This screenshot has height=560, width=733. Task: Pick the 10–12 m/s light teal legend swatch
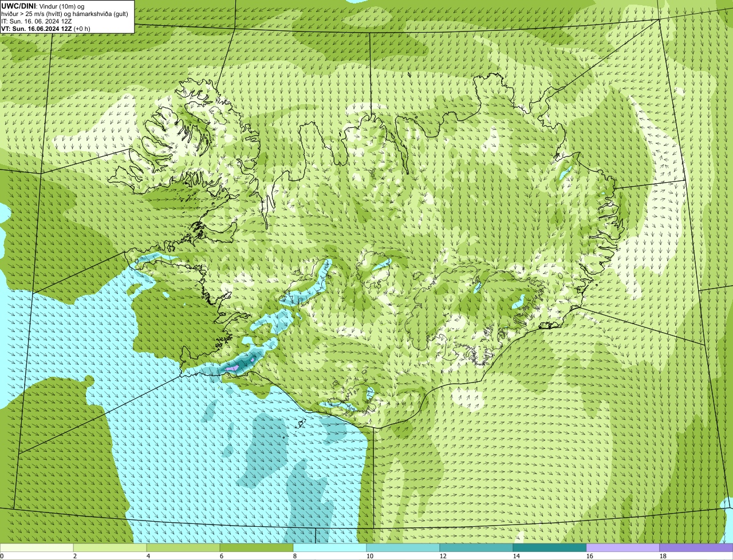pyautogui.click(x=403, y=548)
